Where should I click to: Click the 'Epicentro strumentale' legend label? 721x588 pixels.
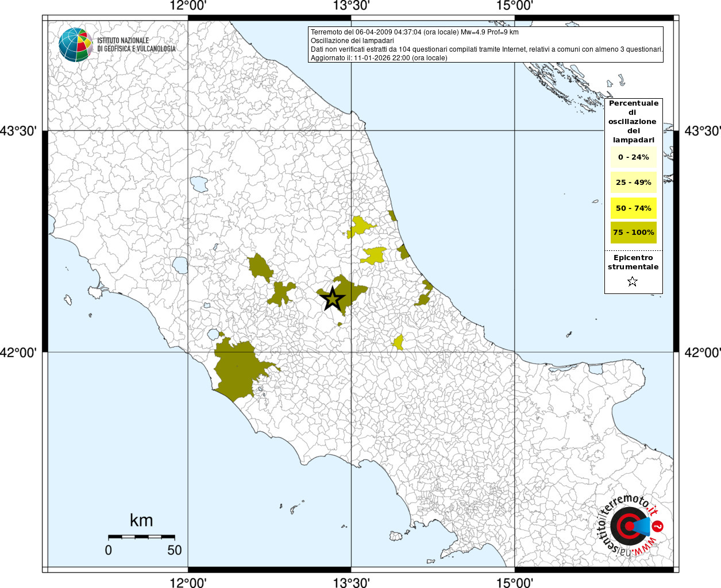tap(633, 262)
